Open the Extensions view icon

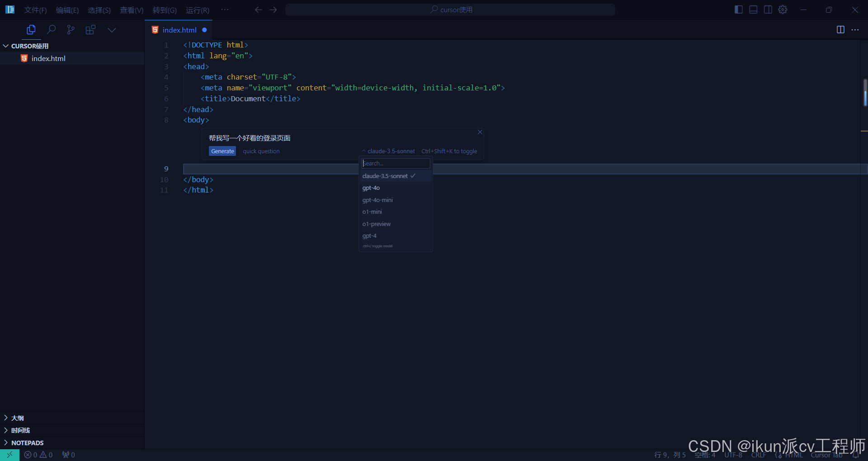coord(90,30)
